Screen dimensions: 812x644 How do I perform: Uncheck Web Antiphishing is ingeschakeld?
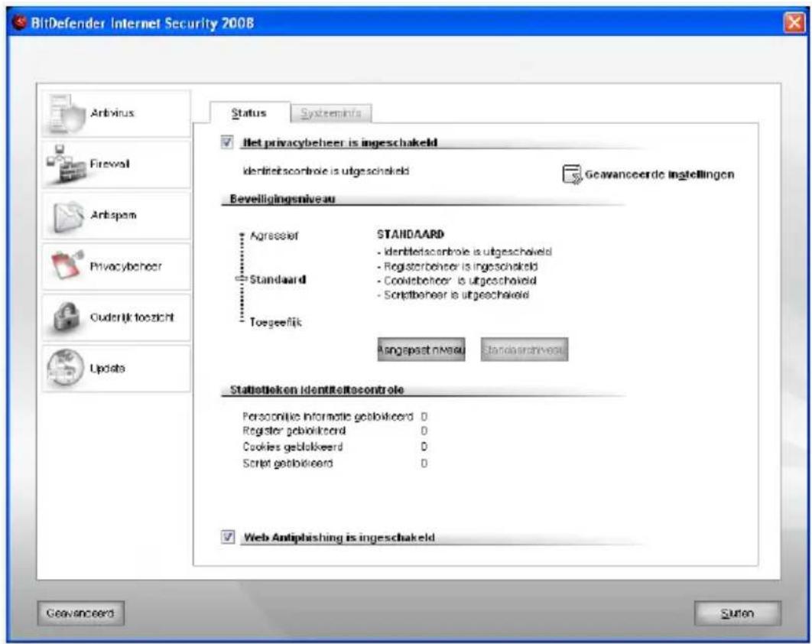tap(228, 537)
